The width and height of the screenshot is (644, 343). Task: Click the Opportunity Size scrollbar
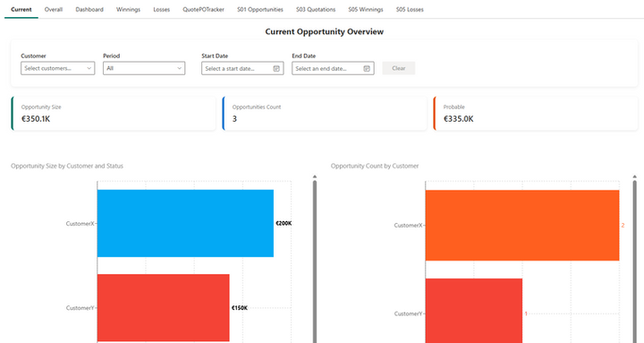coord(315,262)
